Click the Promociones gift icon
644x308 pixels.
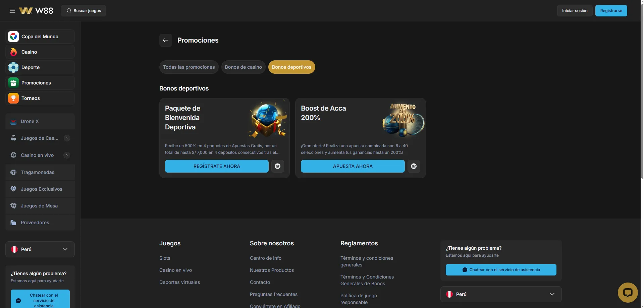click(13, 83)
